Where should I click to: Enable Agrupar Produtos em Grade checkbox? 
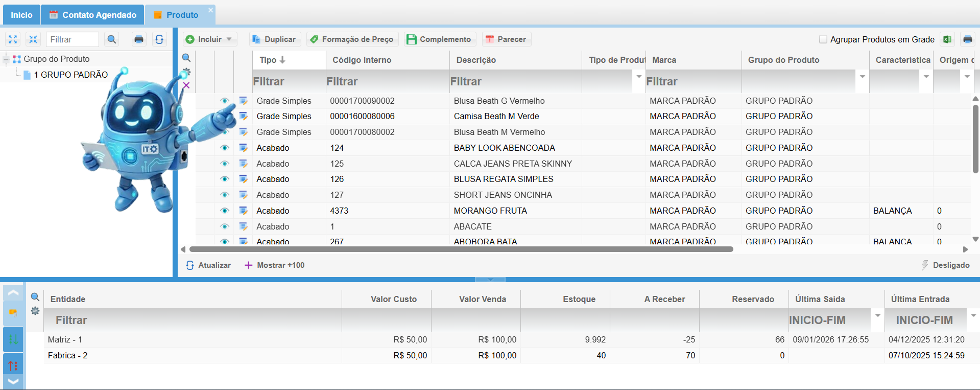(x=823, y=39)
